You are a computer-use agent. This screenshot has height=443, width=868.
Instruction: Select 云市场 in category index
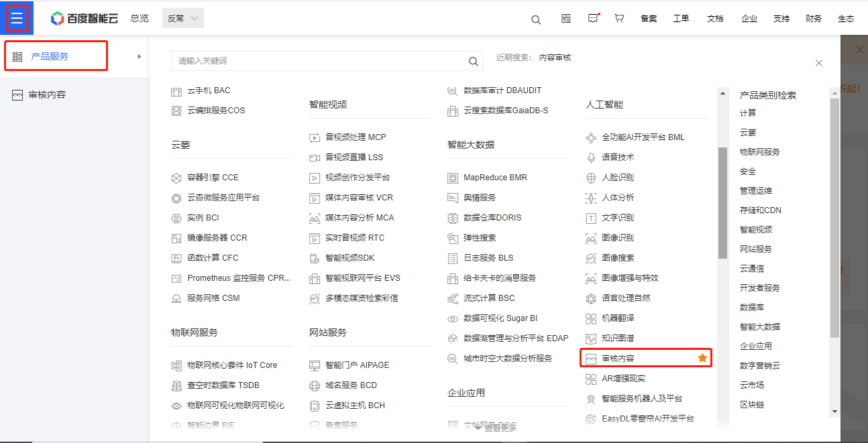(x=752, y=385)
